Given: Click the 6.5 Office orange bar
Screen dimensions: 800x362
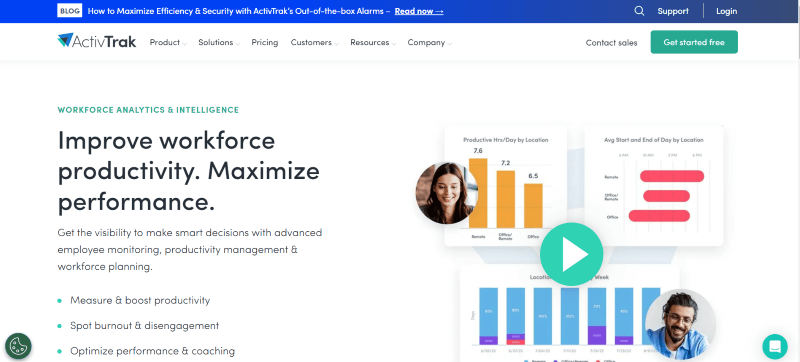Looking at the screenshot, I should click(x=533, y=205).
